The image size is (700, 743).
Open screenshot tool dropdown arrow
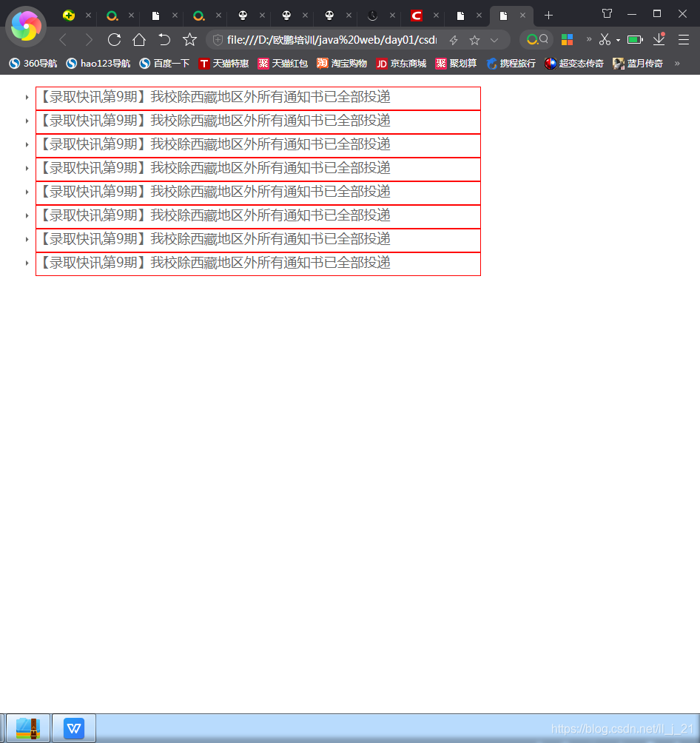coord(618,41)
